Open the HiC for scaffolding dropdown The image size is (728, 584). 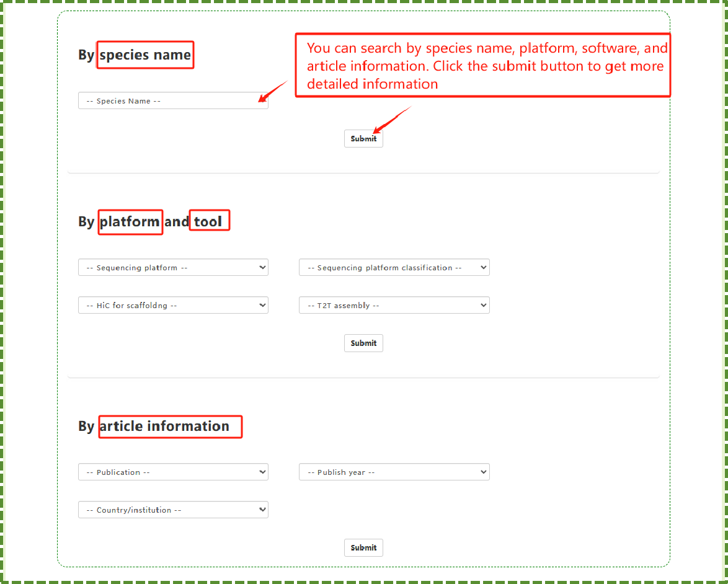coord(173,306)
